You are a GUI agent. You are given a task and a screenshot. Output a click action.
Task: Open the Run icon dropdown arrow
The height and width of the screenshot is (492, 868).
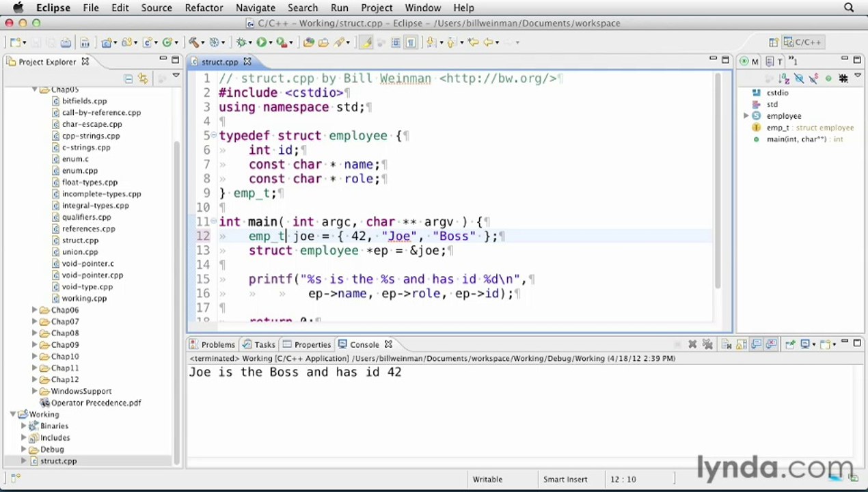(x=270, y=43)
